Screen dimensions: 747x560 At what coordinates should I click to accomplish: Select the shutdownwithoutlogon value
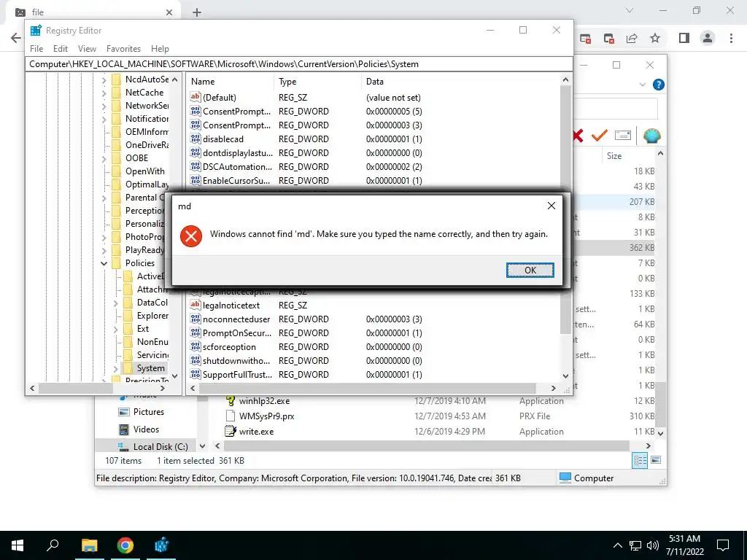[236, 360]
